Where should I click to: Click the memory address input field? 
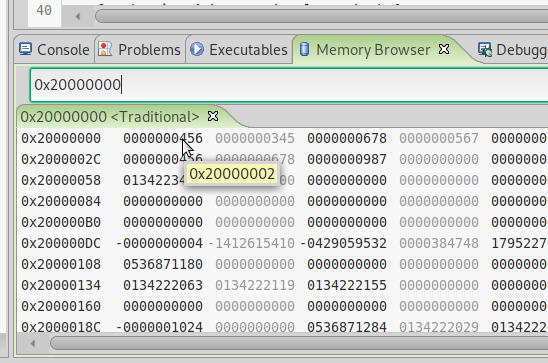(289, 85)
